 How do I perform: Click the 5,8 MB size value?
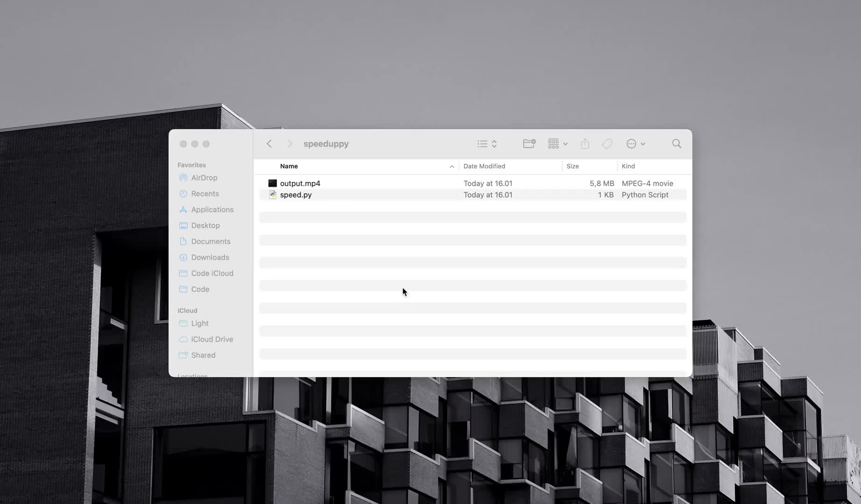point(602,183)
